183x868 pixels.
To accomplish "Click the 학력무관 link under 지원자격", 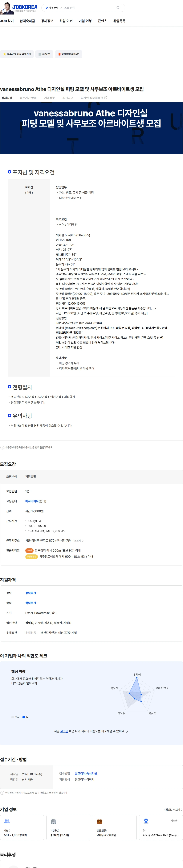I will pos(31,603).
